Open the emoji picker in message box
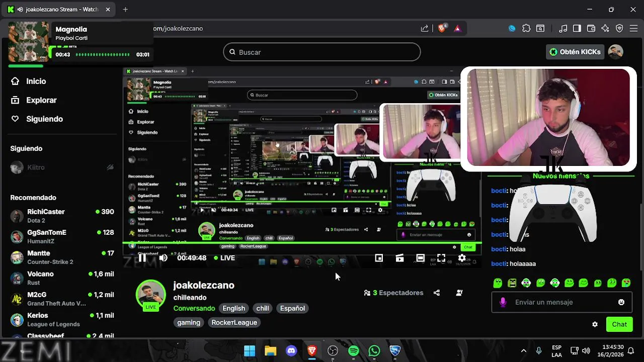 (x=621, y=302)
